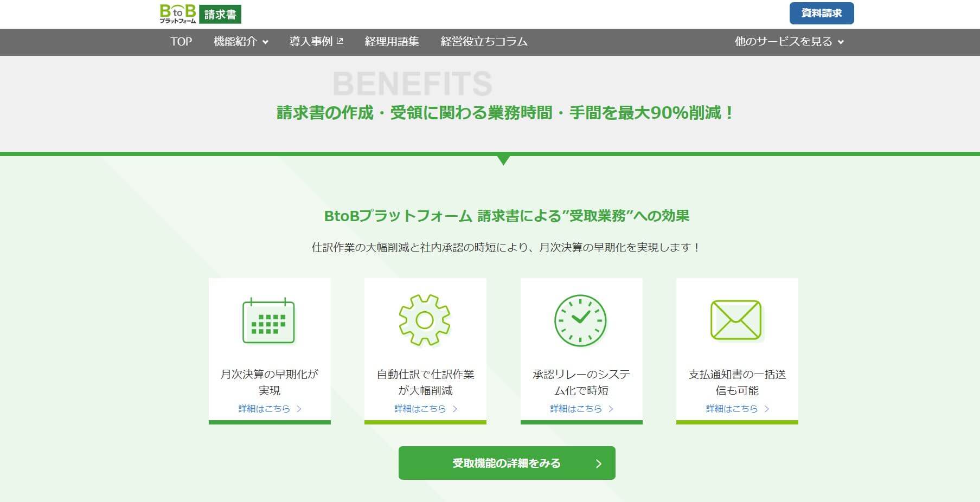This screenshot has height=502, width=980.
Task: Open 他のサービスを見る menu
Action: (789, 42)
